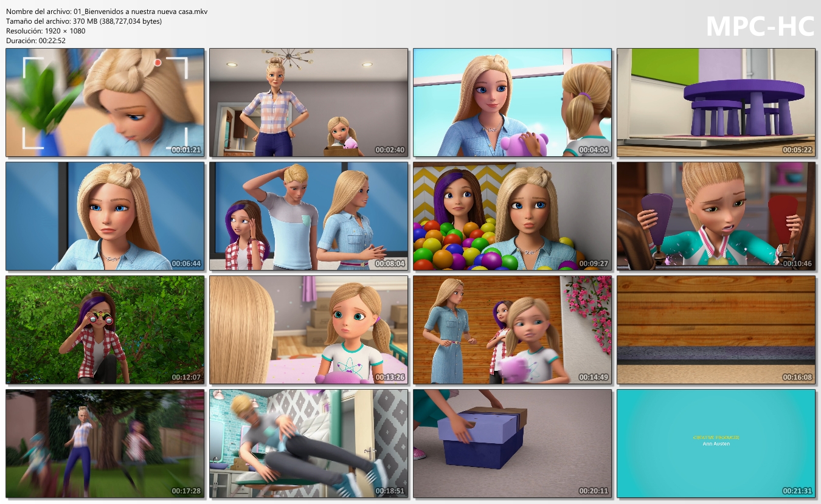
Task: Pick the purple table frame at 00:05:22
Action: 716,103
